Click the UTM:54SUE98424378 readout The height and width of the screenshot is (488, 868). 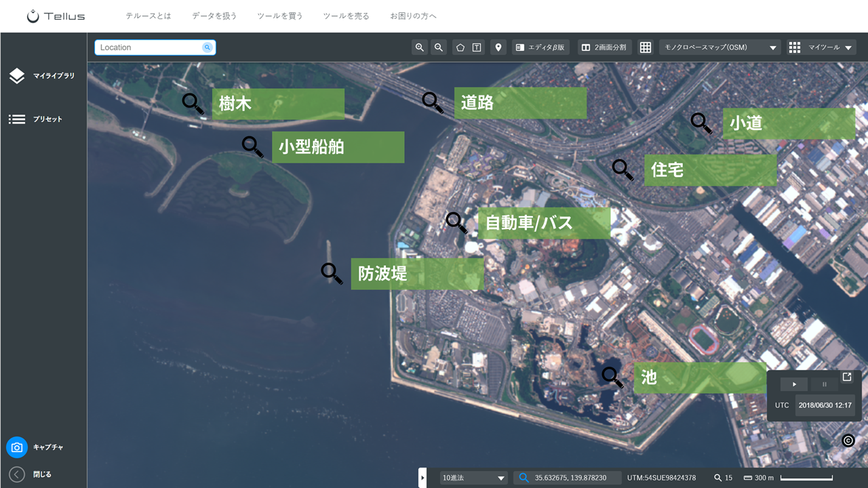[661, 478]
